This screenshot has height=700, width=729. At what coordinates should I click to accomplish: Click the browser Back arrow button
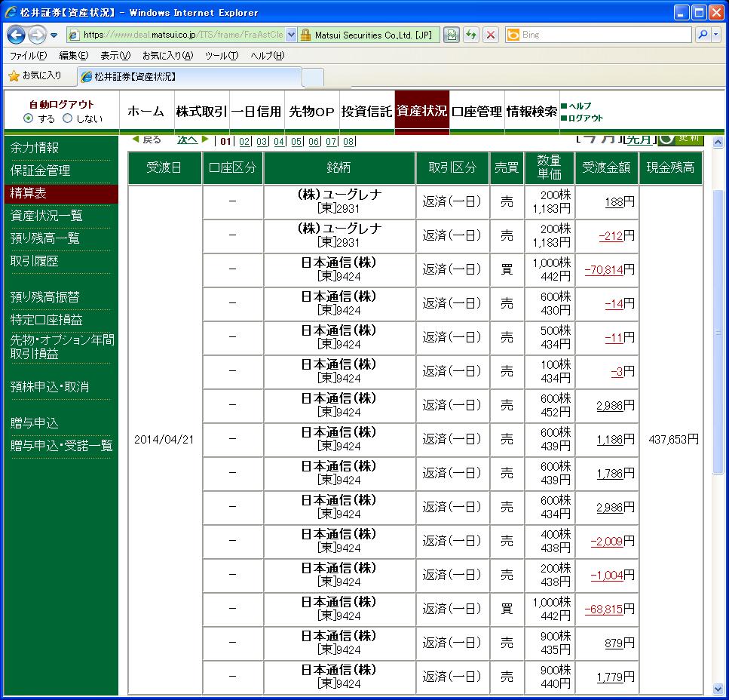click(x=17, y=35)
